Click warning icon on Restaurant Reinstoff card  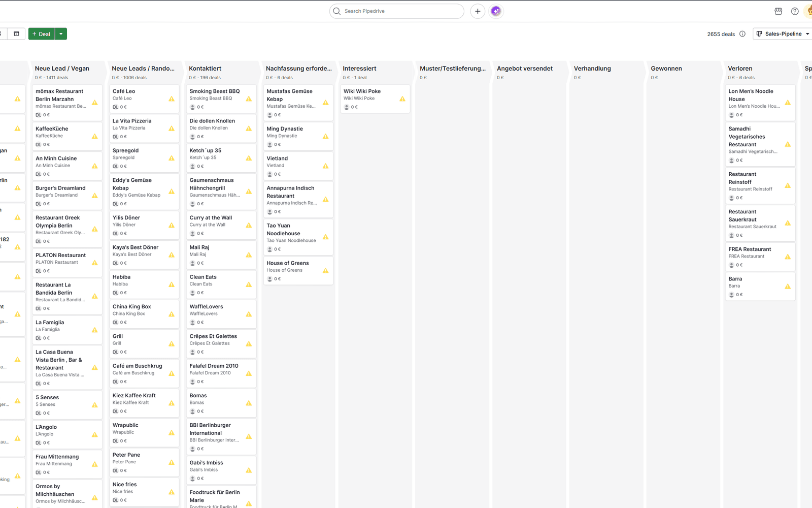coord(788,185)
